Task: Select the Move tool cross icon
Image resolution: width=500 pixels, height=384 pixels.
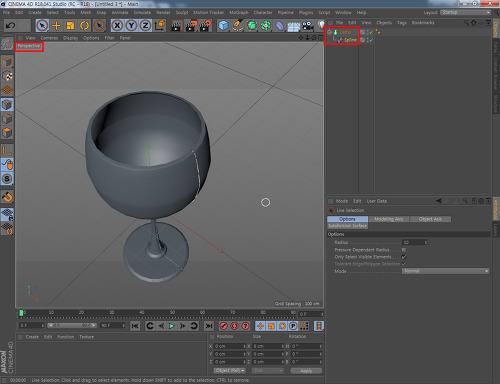Action: tap(56, 25)
